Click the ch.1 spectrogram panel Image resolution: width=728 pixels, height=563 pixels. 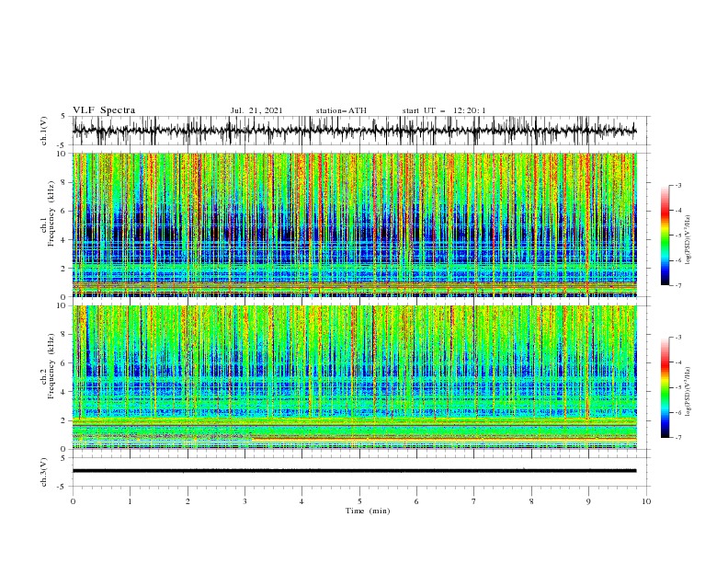(354, 224)
